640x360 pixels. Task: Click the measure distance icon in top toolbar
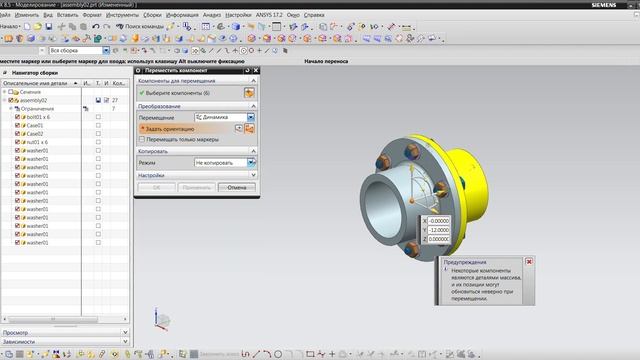coord(407,27)
